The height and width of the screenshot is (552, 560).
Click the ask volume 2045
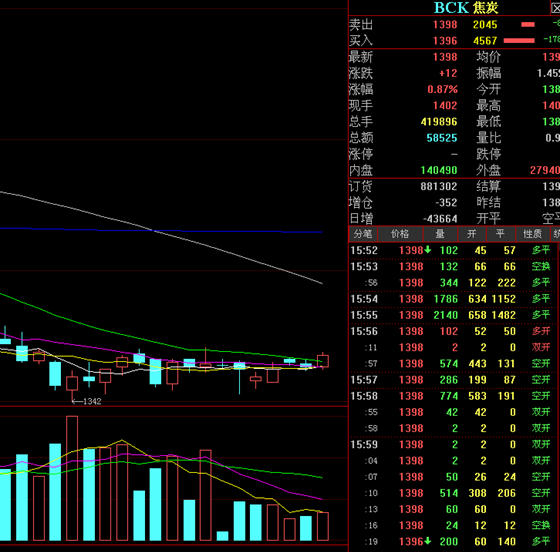click(485, 25)
